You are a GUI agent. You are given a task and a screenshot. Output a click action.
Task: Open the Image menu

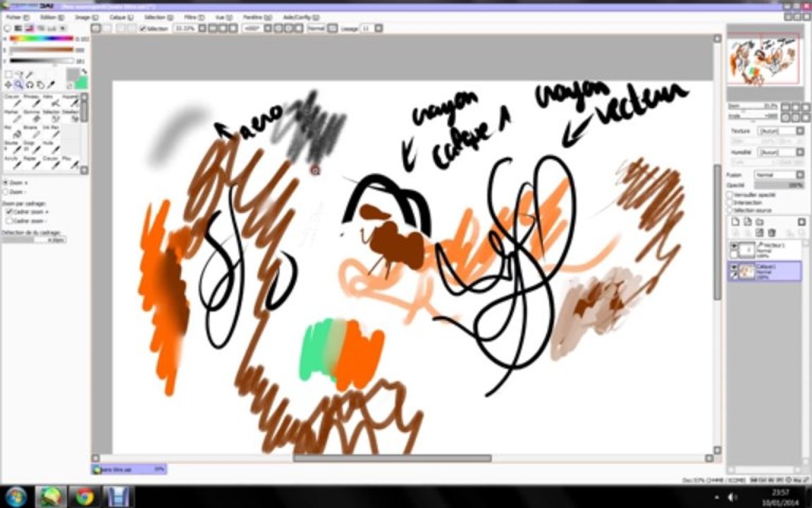[x=86, y=17]
